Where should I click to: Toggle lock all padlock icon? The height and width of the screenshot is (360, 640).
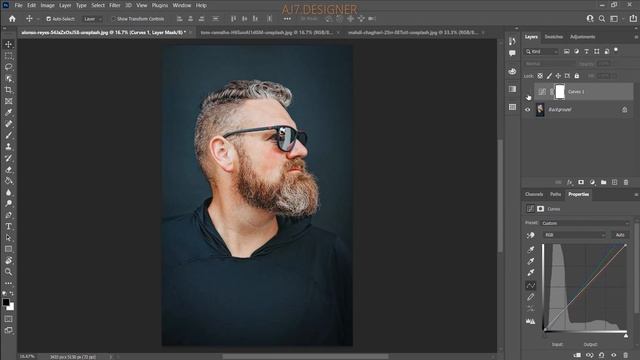coord(577,76)
